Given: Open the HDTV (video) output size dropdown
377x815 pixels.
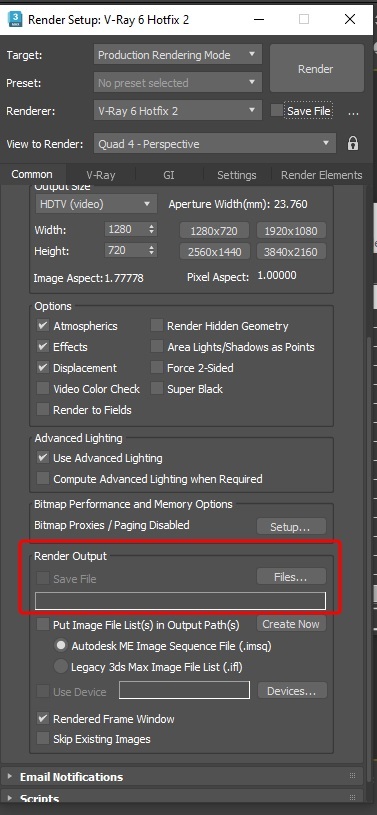Looking at the screenshot, I should tap(96, 204).
